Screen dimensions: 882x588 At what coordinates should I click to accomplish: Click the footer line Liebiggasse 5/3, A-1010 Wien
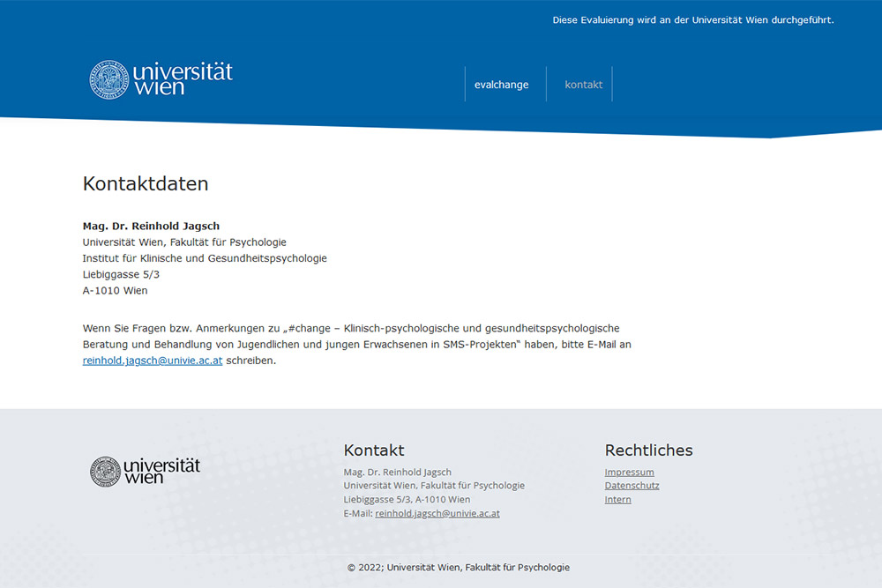click(x=407, y=499)
